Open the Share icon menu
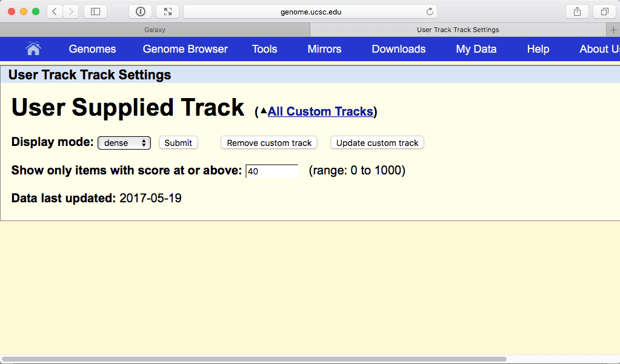Image resolution: width=620 pixels, height=364 pixels. (577, 12)
